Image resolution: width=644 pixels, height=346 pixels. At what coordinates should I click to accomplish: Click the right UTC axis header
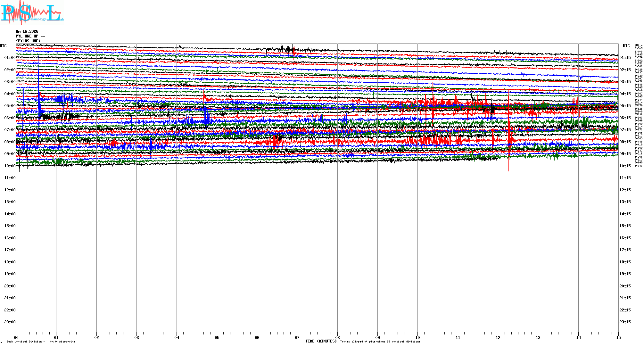(x=626, y=46)
